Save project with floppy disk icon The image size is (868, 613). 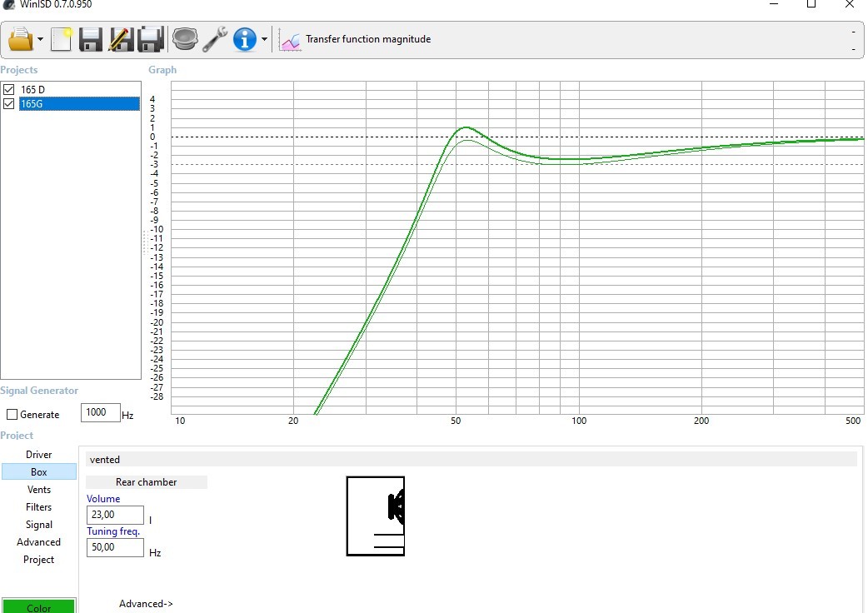tap(90, 39)
